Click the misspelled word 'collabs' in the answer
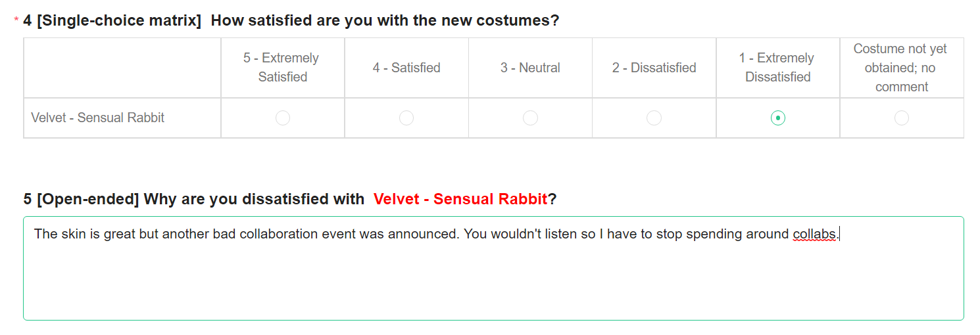 [x=814, y=234]
